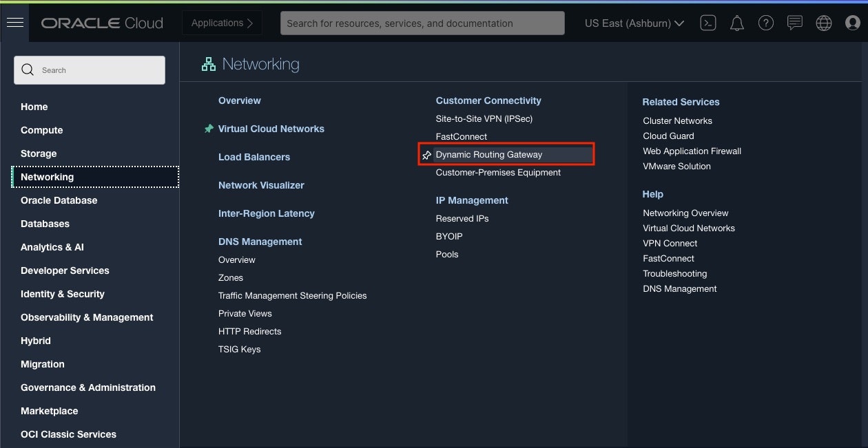Screen dimensions: 868x448
Task: Select Observability & Management category
Action: click(x=87, y=317)
